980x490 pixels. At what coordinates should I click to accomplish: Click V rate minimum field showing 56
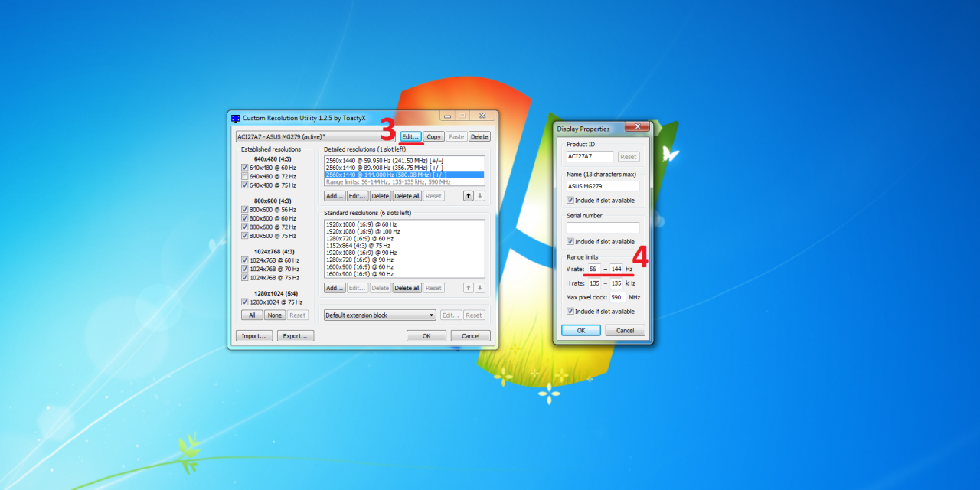[x=594, y=269]
